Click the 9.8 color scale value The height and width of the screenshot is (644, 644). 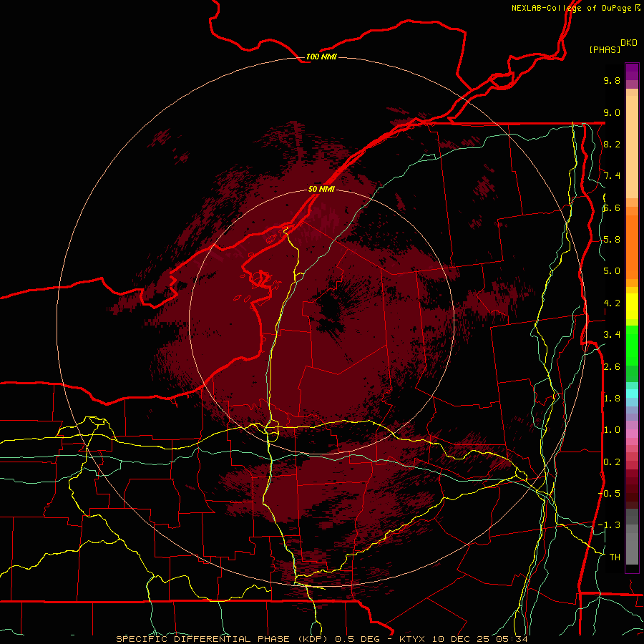(x=612, y=80)
